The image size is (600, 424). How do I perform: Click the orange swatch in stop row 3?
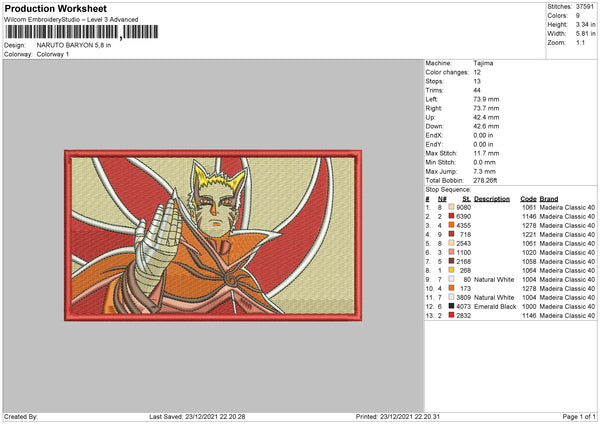(452, 225)
